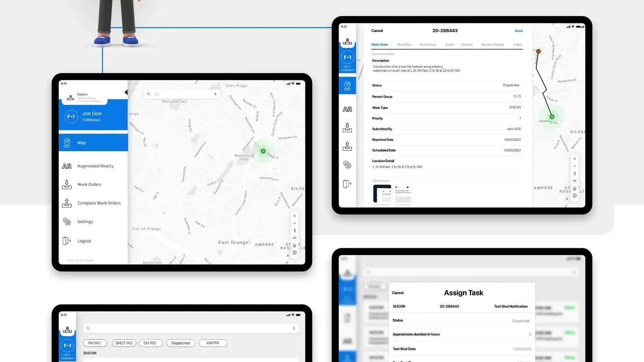Cancel the Assign Task dialog

(398, 293)
